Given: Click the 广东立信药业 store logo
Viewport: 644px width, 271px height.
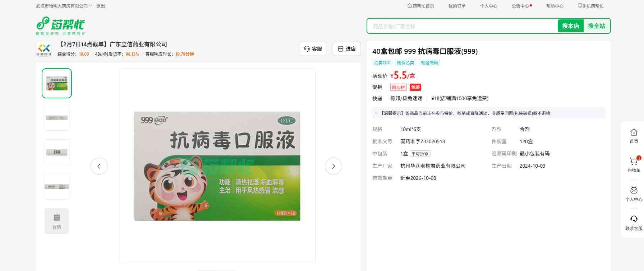Looking at the screenshot, I should point(44,49).
